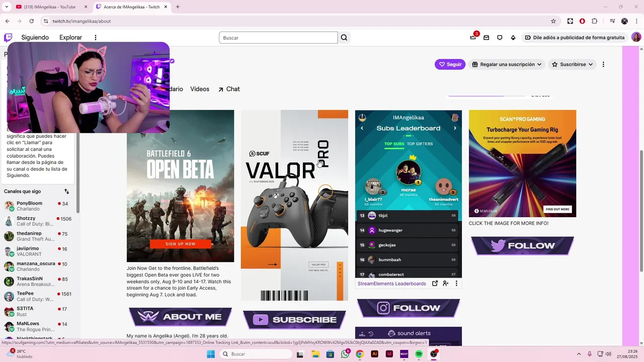Open the three-dot menu next to Explorar

95,37
